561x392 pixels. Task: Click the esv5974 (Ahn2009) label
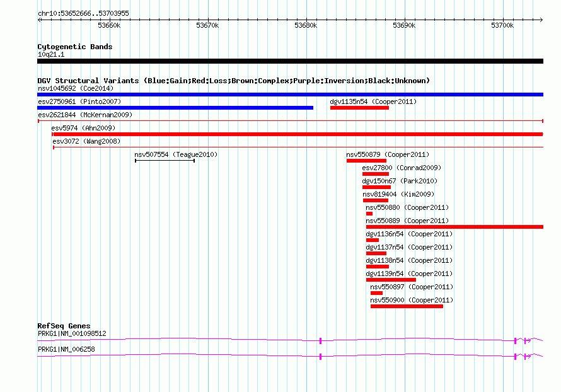tap(83, 128)
